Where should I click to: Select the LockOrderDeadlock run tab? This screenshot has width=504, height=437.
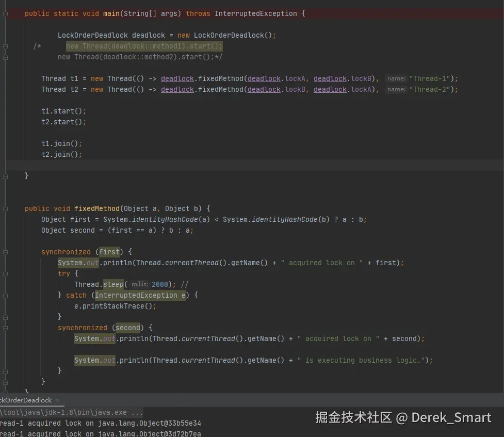(x=26, y=400)
